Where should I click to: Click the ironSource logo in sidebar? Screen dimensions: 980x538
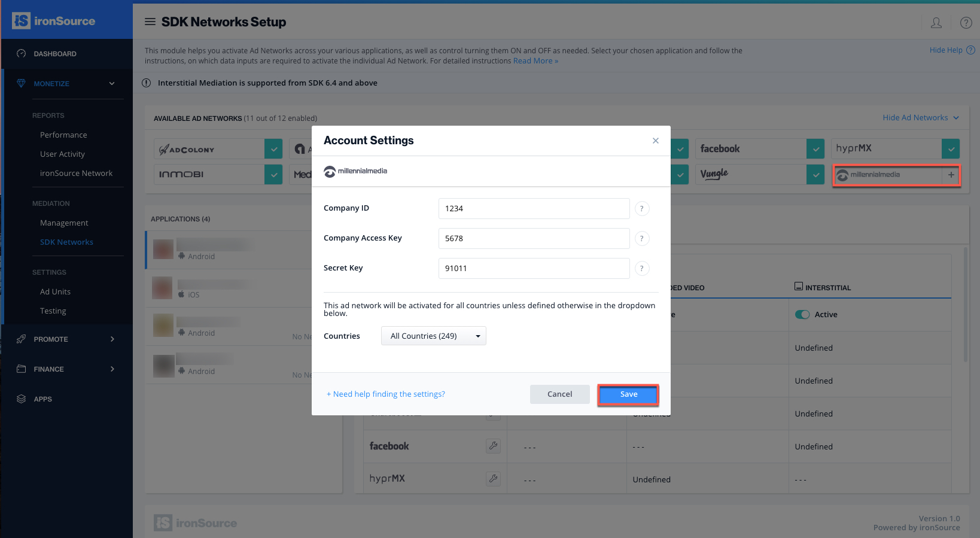[54, 21]
